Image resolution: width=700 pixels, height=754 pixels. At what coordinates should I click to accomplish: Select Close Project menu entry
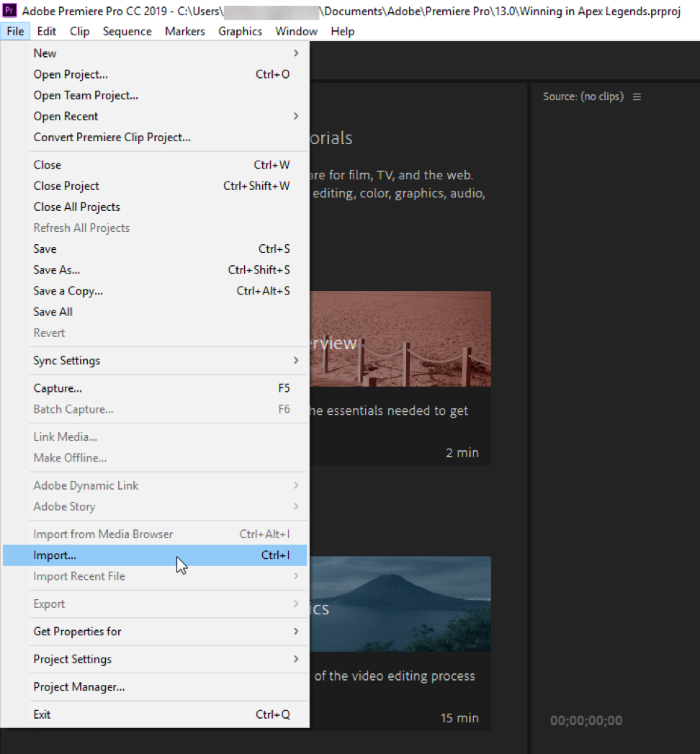(x=66, y=186)
